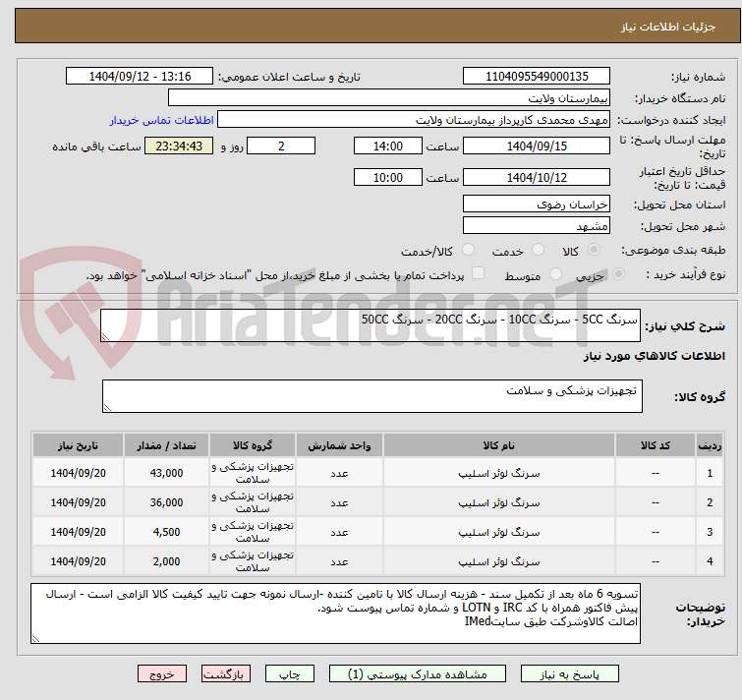Click the need number field 1104095549000135
The width and height of the screenshot is (742, 700).
coord(537,77)
